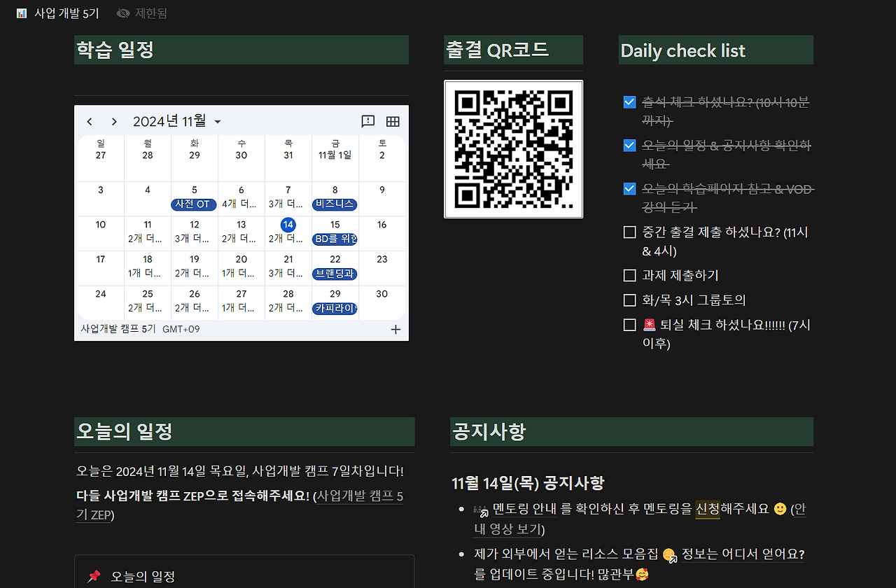Viewport: 896px width, 588px height.
Task: Uncheck 오늘의 학습페이지 참고 & VOD checkbox
Action: (629, 188)
